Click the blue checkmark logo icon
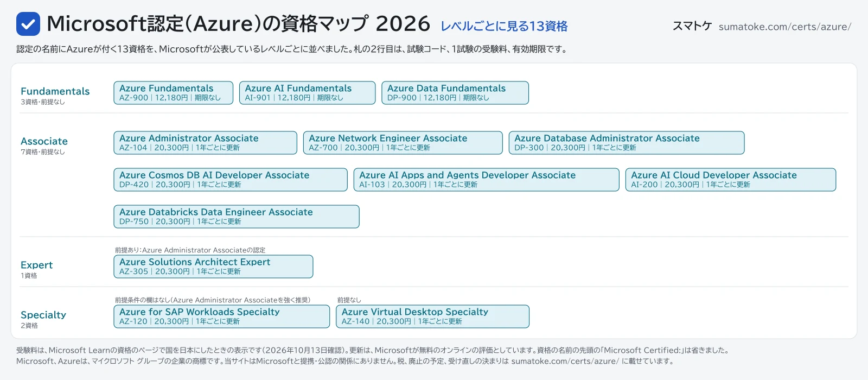868x380 pixels. click(x=28, y=24)
